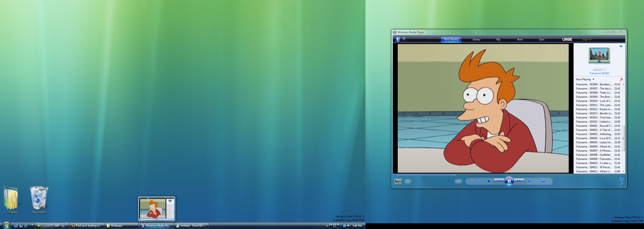Select Futurama S03E08 Thats Lo... entry
This screenshot has width=644, height=229.
pyautogui.click(x=598, y=93)
